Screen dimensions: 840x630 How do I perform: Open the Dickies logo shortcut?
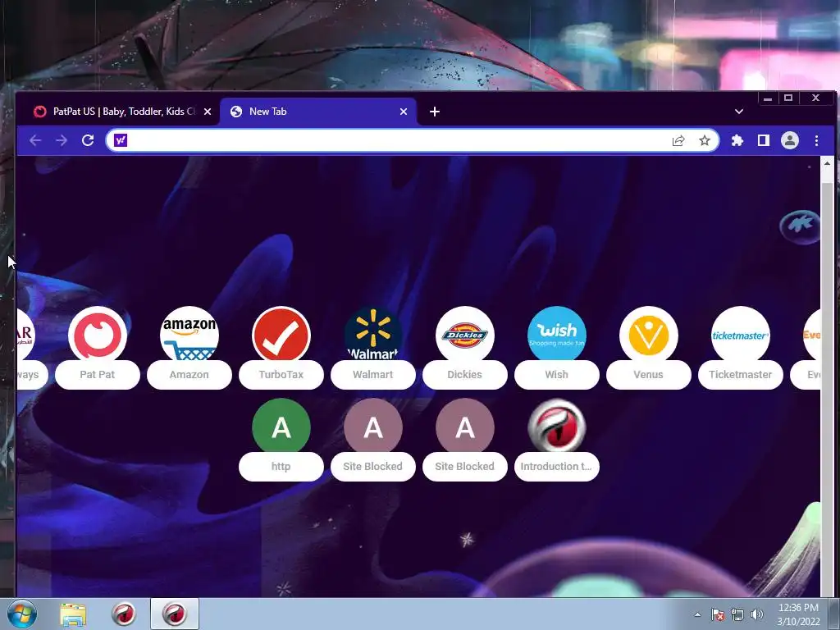(x=465, y=335)
